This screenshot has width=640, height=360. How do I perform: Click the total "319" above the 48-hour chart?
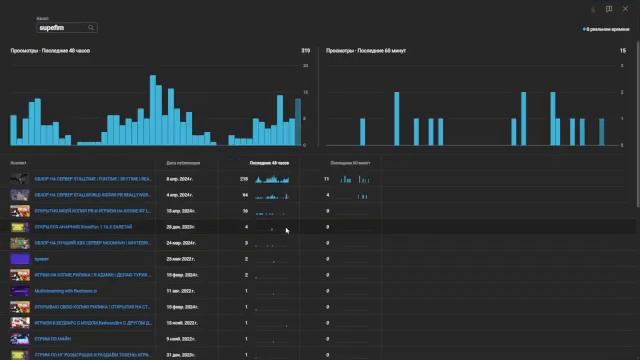[305, 51]
